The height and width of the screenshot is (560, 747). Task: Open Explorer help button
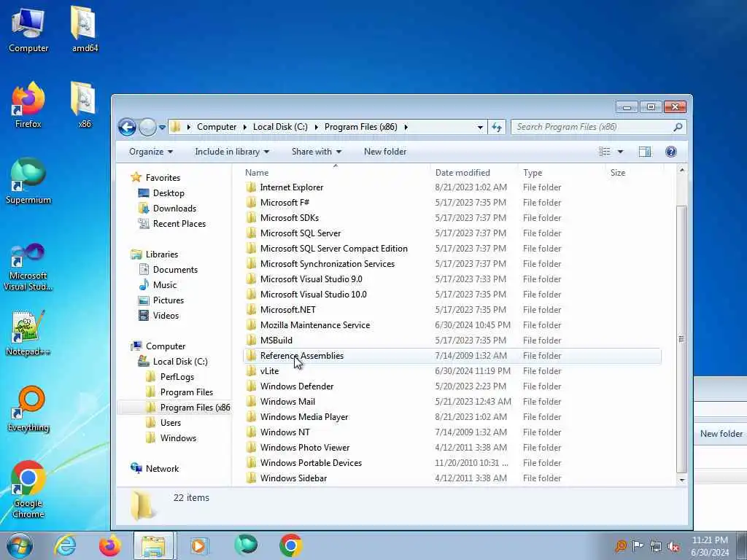pyautogui.click(x=671, y=152)
